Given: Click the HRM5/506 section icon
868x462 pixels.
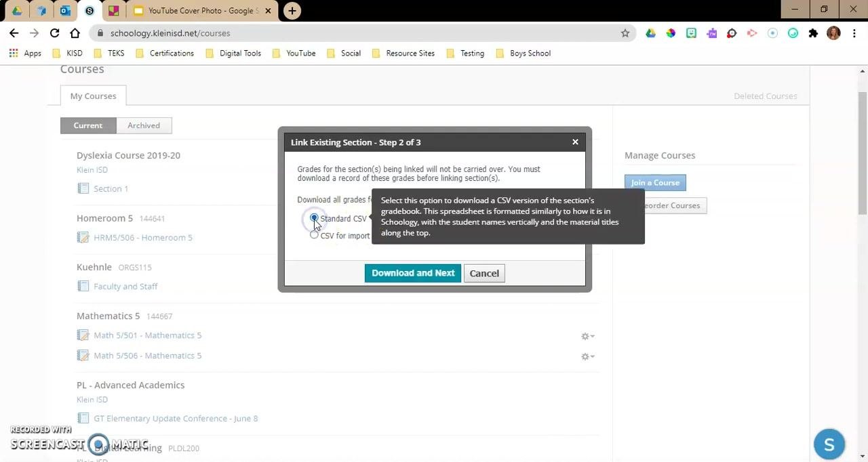Looking at the screenshot, I should [83, 237].
